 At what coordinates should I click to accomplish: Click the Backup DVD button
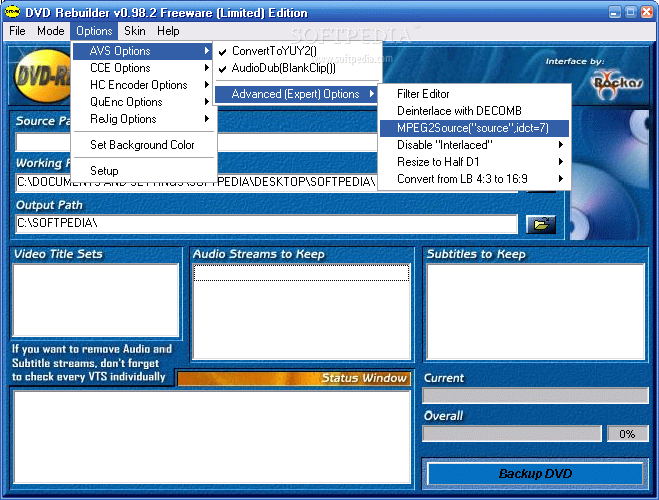click(x=535, y=474)
